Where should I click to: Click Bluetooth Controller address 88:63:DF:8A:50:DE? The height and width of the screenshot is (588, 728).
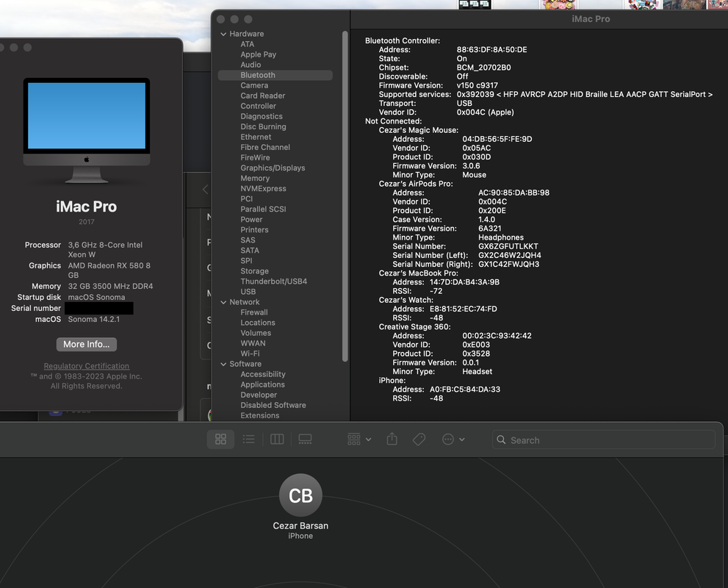click(x=491, y=50)
